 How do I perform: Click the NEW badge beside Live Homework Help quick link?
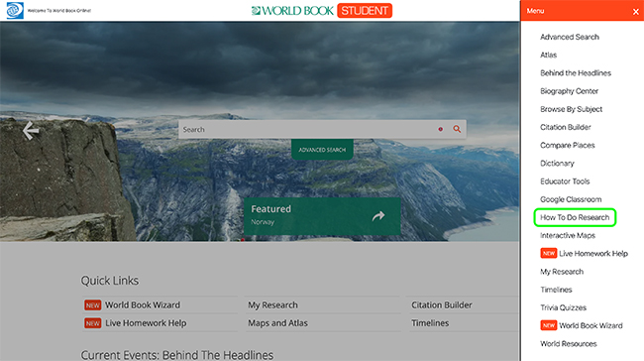[93, 323]
